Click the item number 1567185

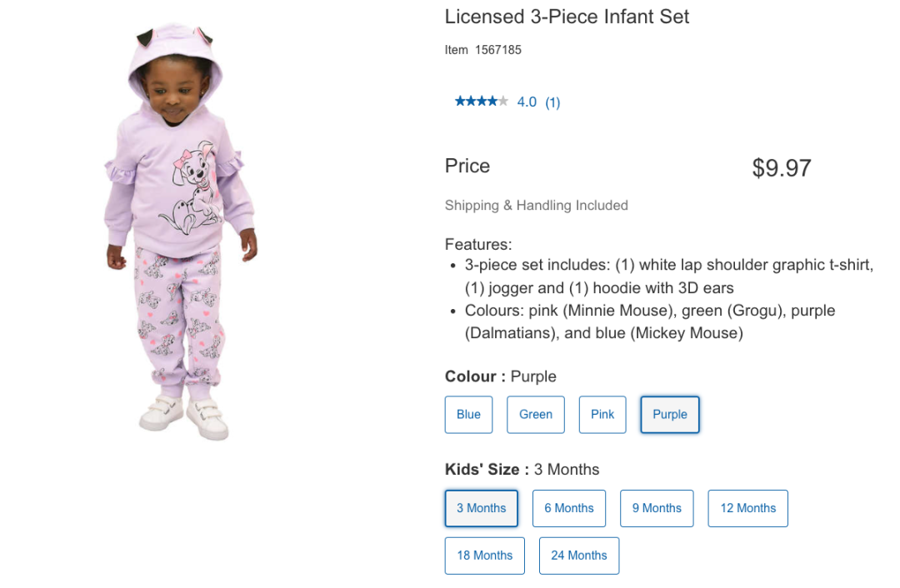click(498, 50)
